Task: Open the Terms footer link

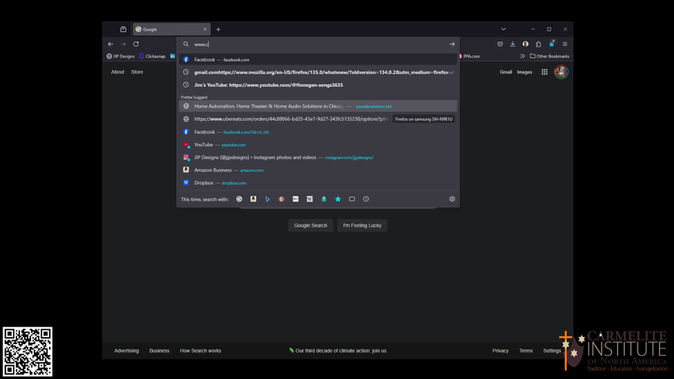Action: pyautogui.click(x=526, y=351)
